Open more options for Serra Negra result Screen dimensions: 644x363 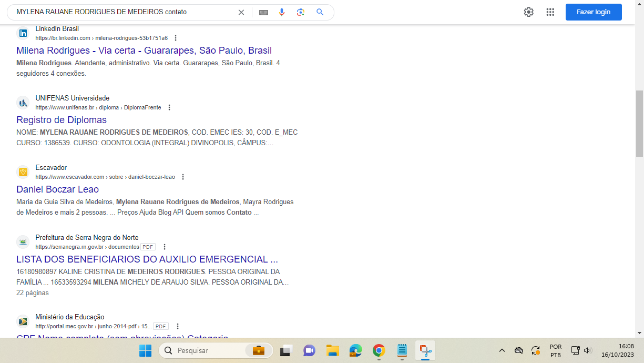click(165, 247)
